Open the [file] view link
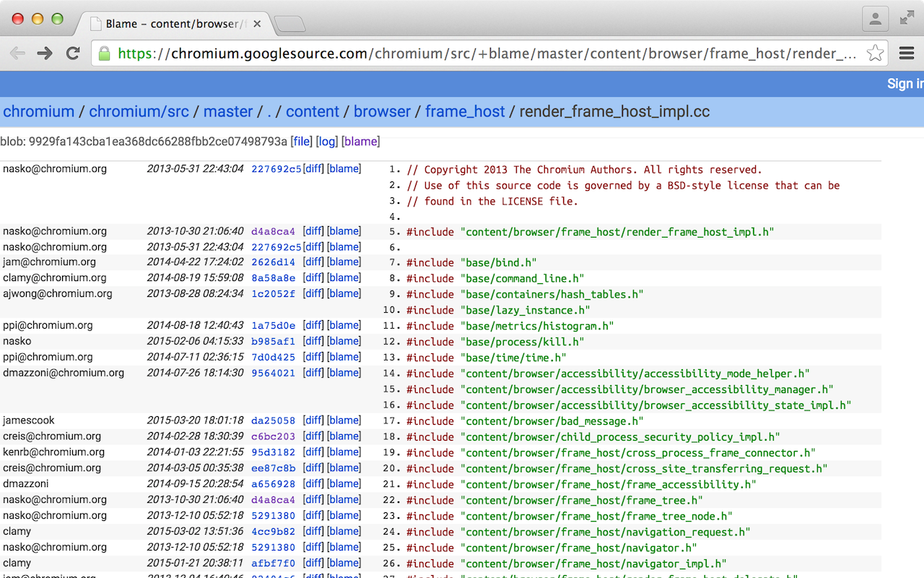 (302, 142)
